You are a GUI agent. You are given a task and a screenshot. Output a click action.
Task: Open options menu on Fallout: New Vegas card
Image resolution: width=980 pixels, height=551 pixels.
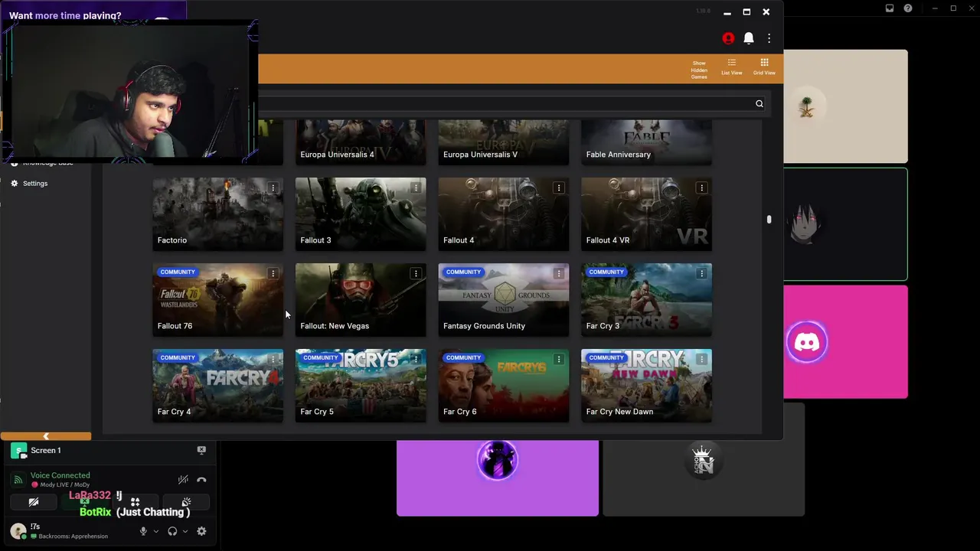coord(416,273)
